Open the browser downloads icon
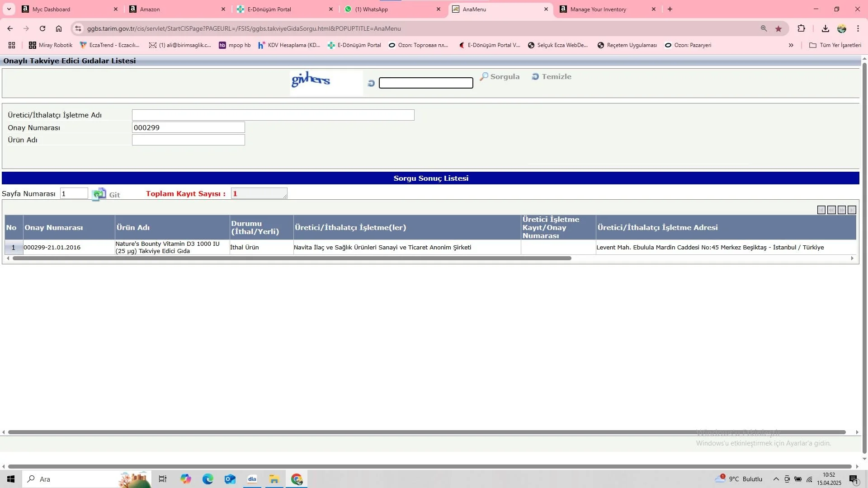The image size is (868, 488). pyautogui.click(x=825, y=28)
